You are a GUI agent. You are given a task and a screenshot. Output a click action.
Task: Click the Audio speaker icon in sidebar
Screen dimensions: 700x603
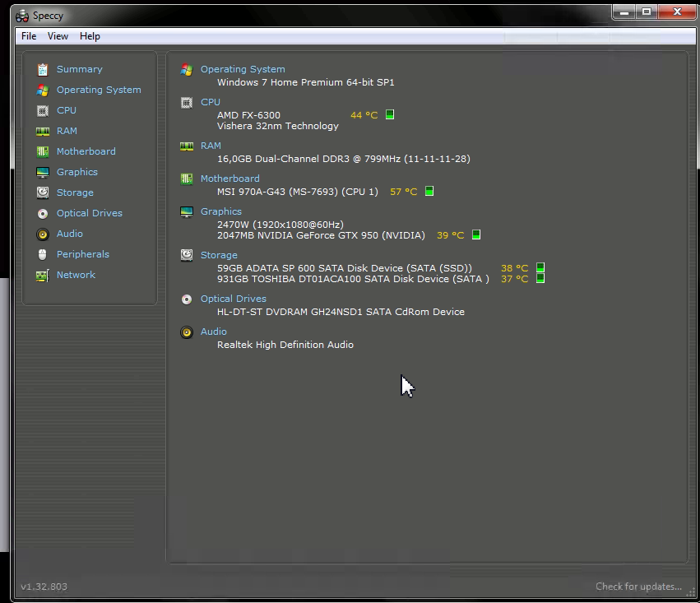pyautogui.click(x=43, y=234)
